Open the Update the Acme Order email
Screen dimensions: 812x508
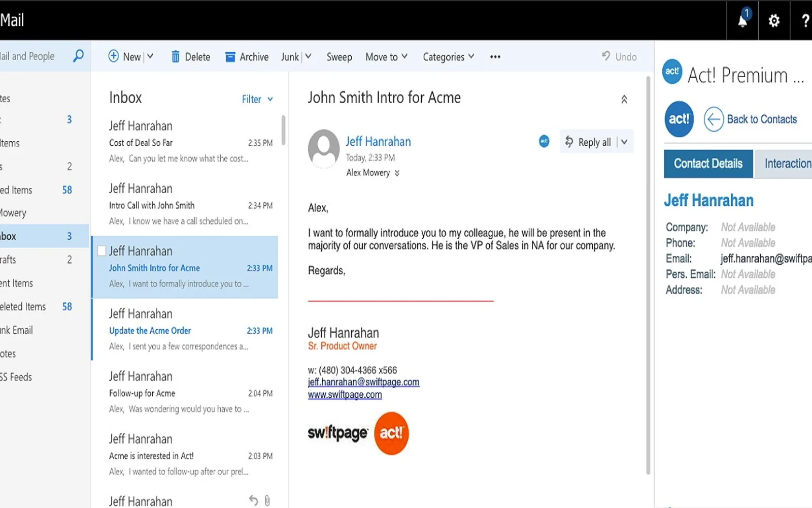[185, 330]
